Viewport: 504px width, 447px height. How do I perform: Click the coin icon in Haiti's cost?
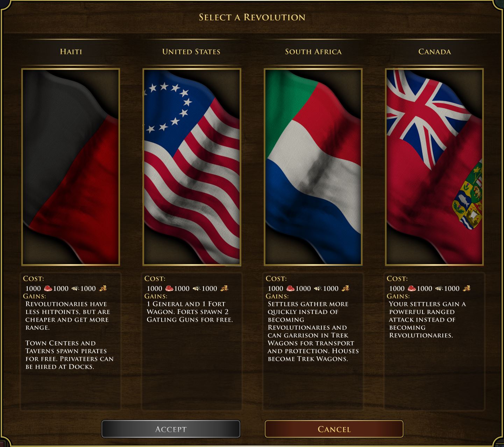click(102, 288)
